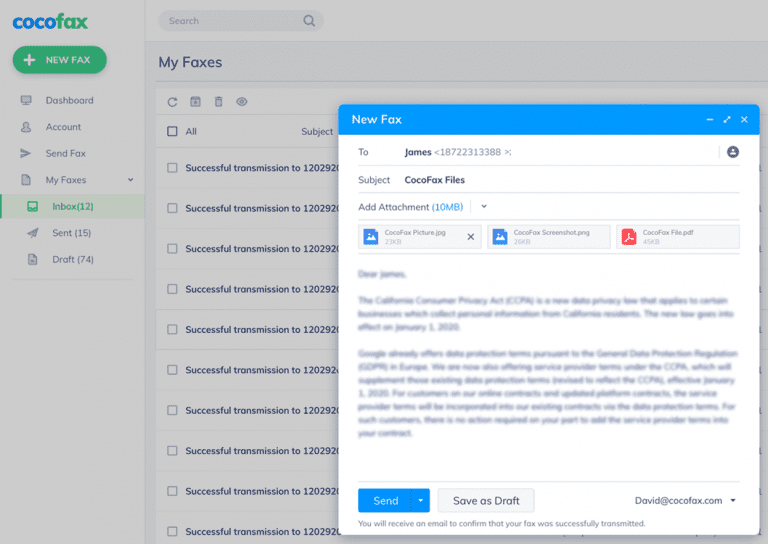Check the fifth Successful transmission row checkbox

point(172,330)
